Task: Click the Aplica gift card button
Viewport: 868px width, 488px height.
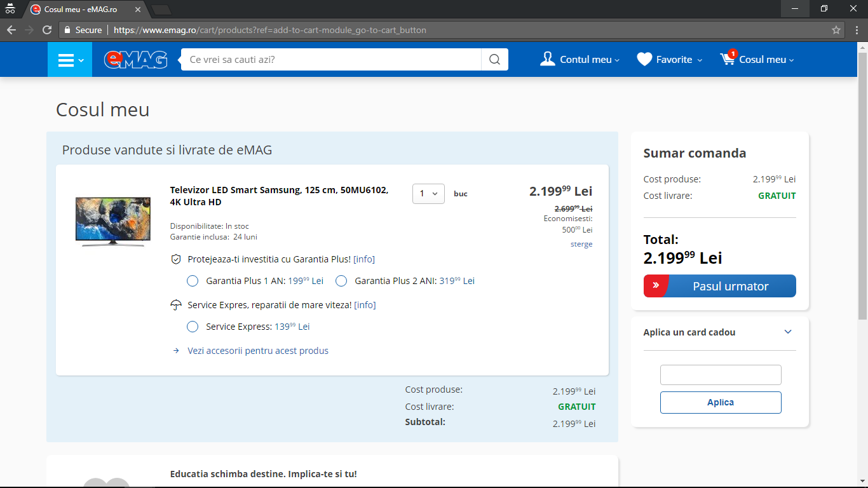Action: (721, 402)
